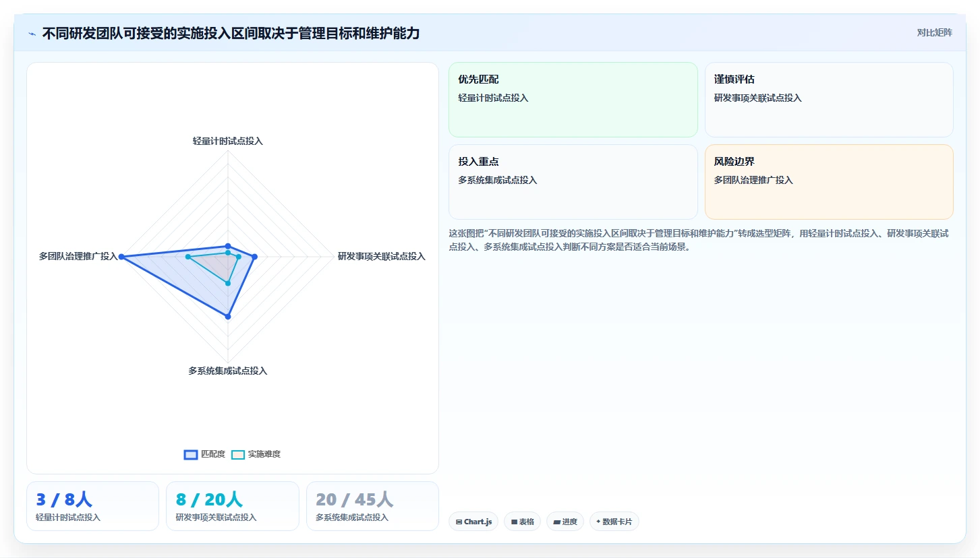Toggle the 匹配度 legend swatch
Image resolution: width=980 pixels, height=558 pixels.
click(x=191, y=454)
